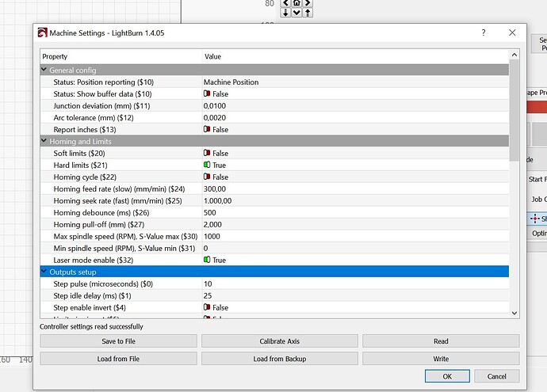Click the Cancel button

(497, 376)
